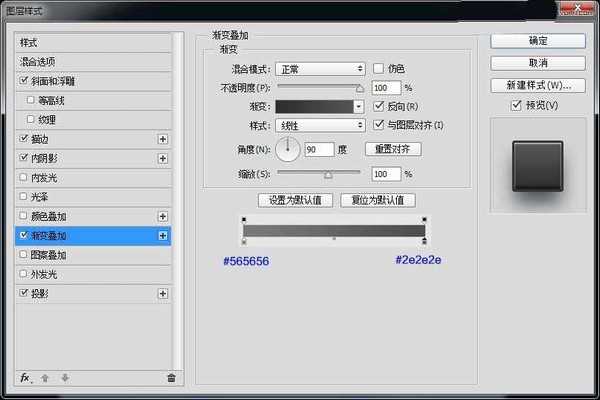Screen dimensions: 600x400
Task: Click the 重置对齐 button
Action: coord(392,149)
